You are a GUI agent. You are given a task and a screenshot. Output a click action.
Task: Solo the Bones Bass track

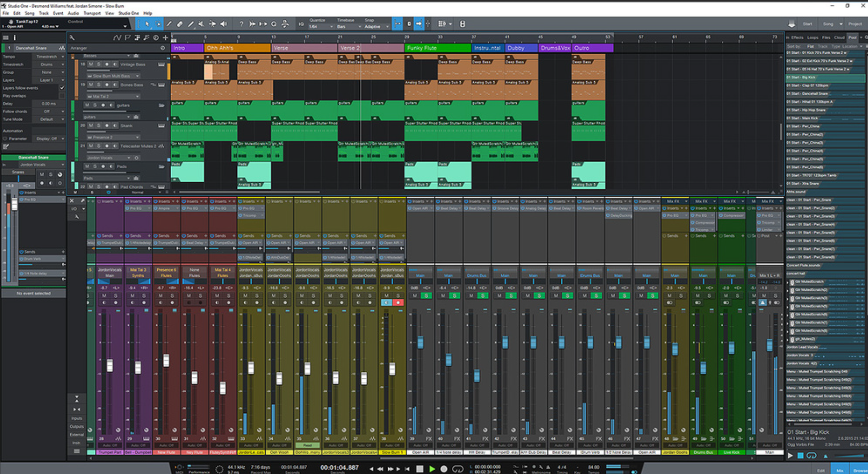98,85
